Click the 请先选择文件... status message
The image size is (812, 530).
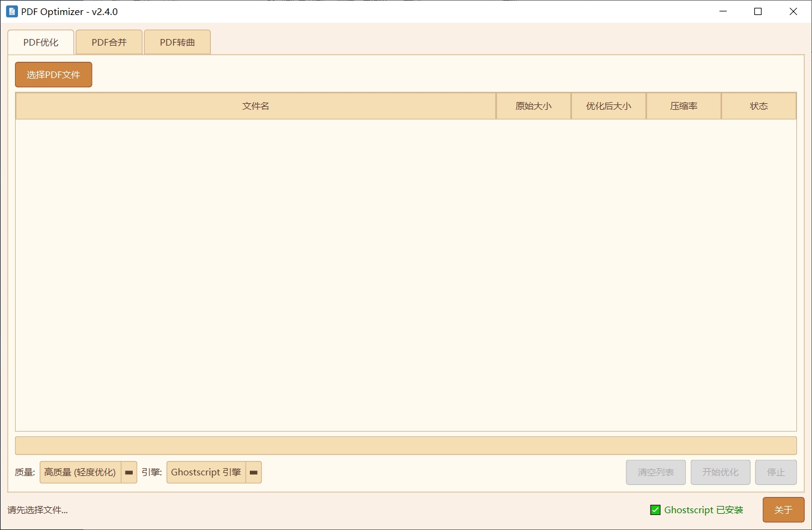38,510
